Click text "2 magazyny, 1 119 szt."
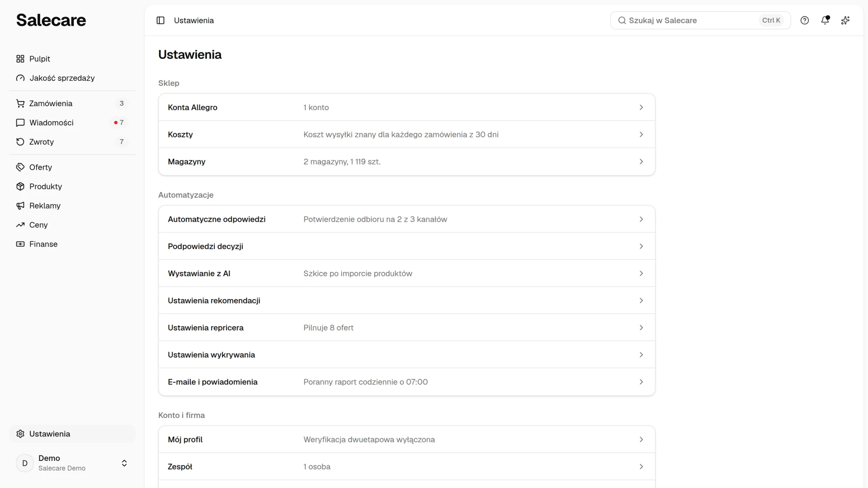 click(342, 162)
